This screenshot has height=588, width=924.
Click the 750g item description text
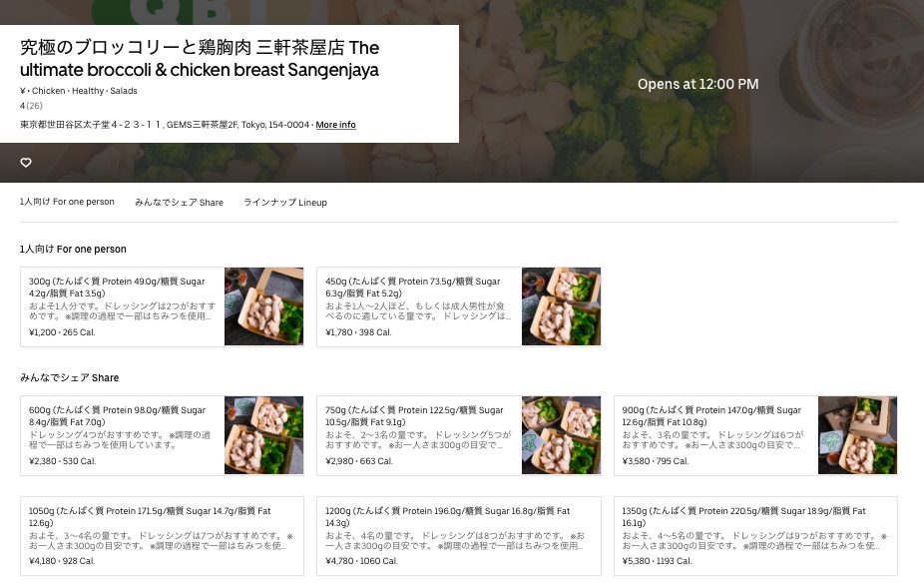[418, 439]
